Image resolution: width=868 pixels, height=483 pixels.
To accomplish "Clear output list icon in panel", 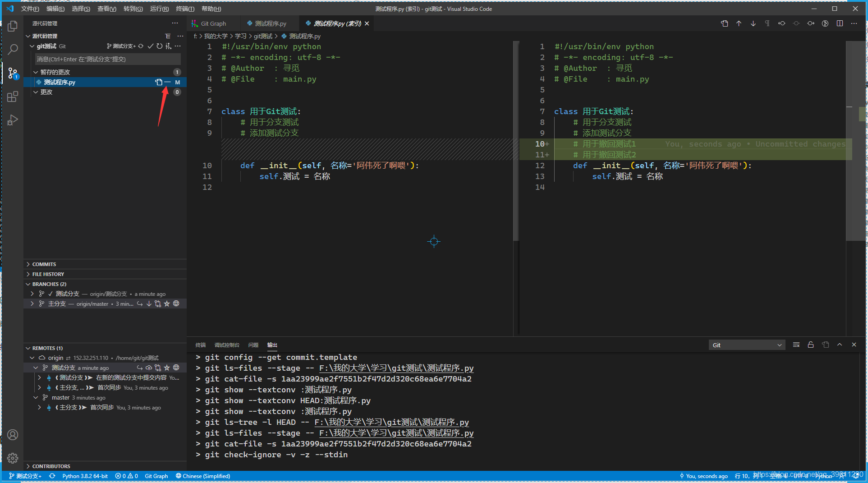I will pos(796,345).
